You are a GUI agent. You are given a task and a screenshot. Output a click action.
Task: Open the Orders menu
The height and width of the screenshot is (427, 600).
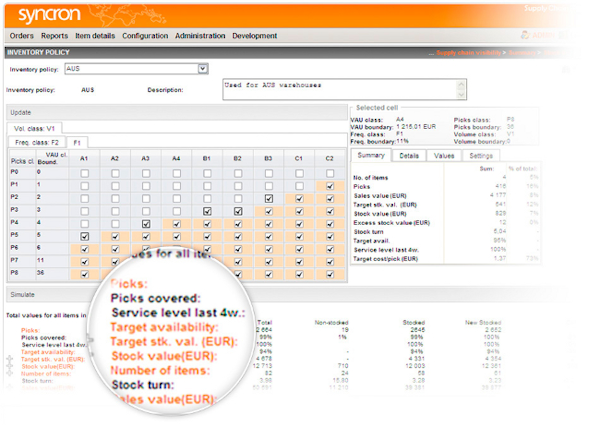click(x=21, y=36)
